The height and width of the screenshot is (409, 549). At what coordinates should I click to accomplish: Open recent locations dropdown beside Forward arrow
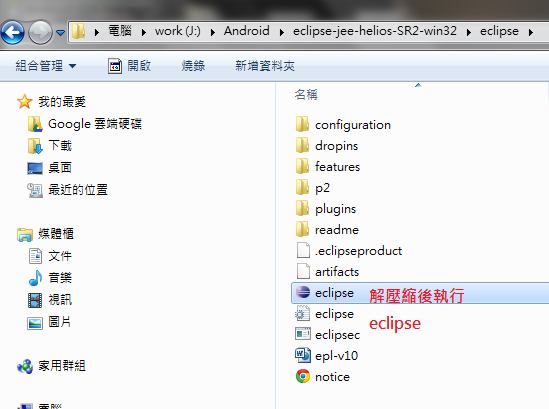point(61,33)
